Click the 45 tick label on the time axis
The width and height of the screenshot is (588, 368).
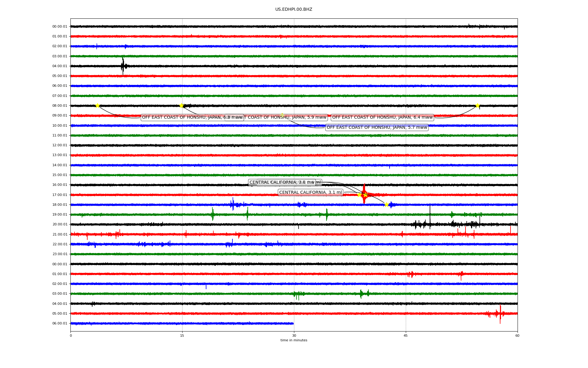[x=406, y=335]
